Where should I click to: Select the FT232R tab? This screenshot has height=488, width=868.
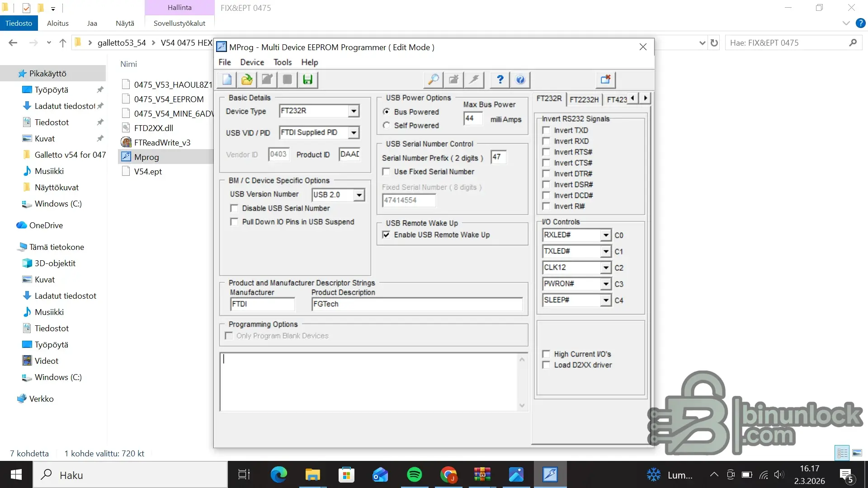tap(549, 99)
